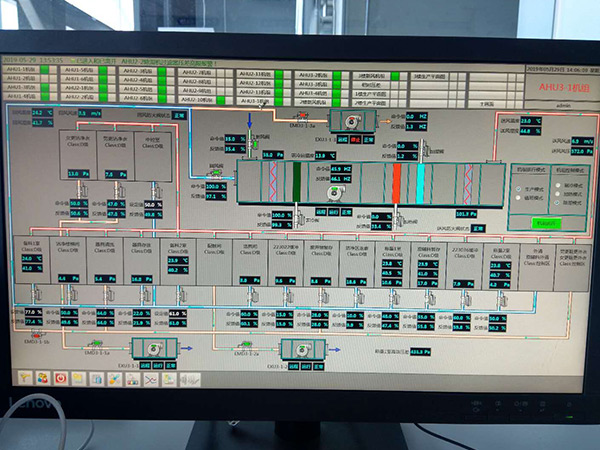
Task: Select the first radio option under 机组控制模式
Action: tap(558, 185)
